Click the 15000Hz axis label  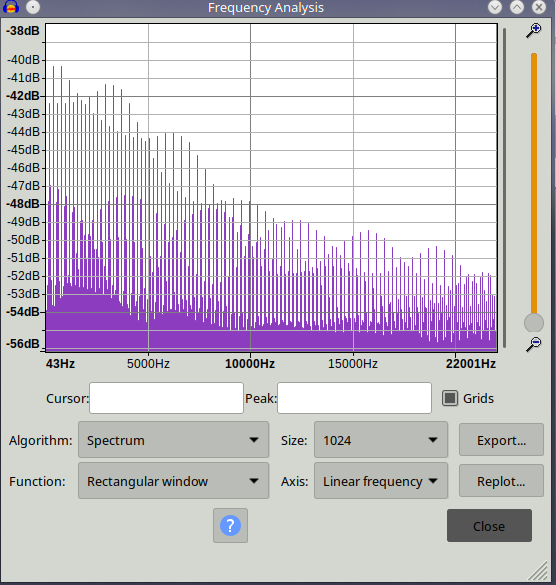pyautogui.click(x=353, y=363)
